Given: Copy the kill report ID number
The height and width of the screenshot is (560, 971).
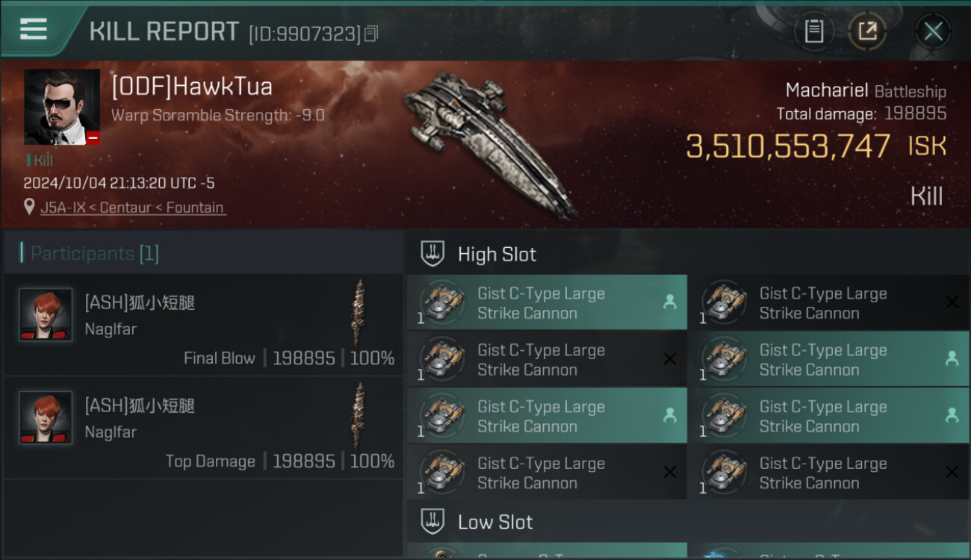Looking at the screenshot, I should [x=372, y=34].
